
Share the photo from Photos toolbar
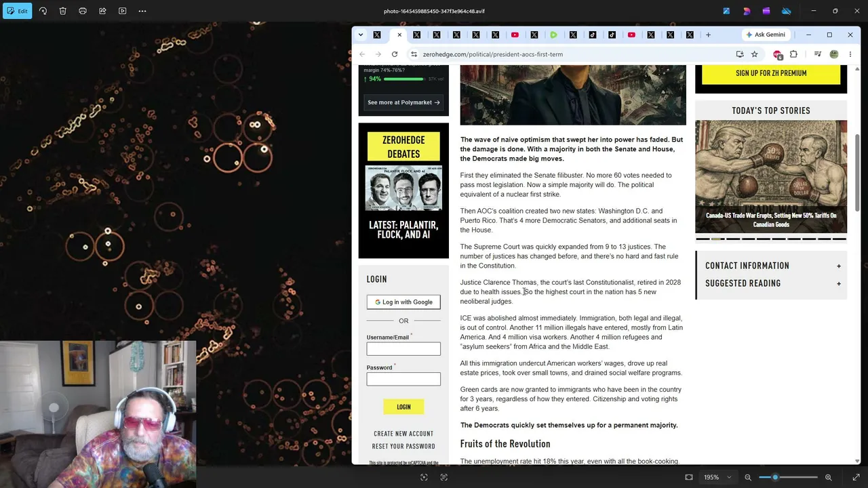point(102,11)
